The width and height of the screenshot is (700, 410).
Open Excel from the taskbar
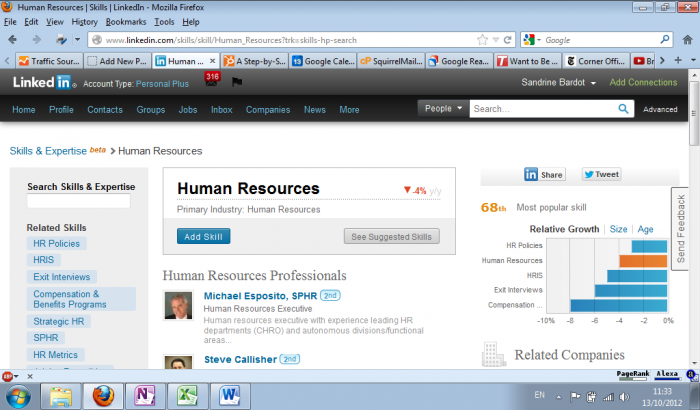point(187,396)
